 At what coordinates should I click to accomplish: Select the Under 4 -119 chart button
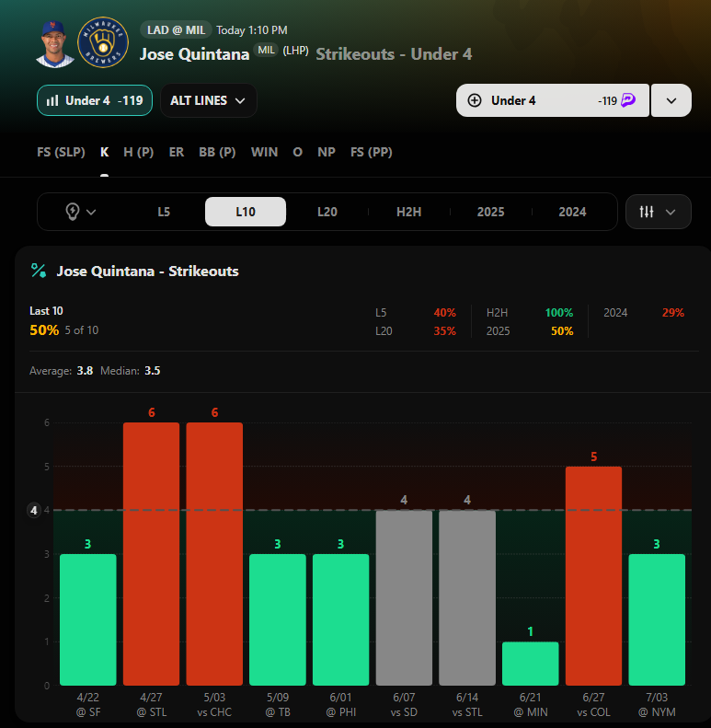click(x=95, y=100)
